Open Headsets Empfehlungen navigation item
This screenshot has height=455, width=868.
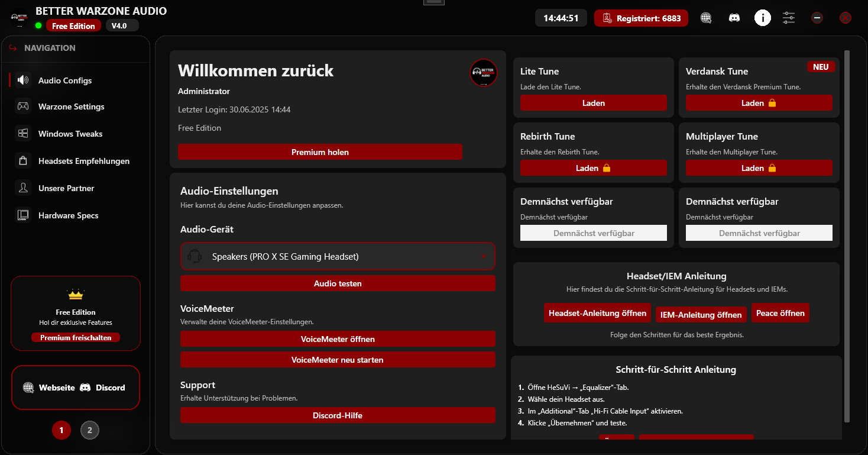click(76, 161)
